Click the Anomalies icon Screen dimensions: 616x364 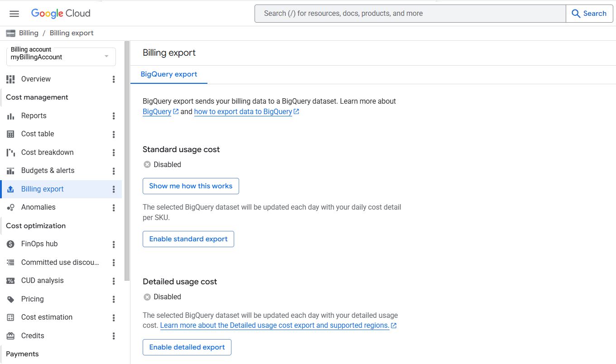10,207
